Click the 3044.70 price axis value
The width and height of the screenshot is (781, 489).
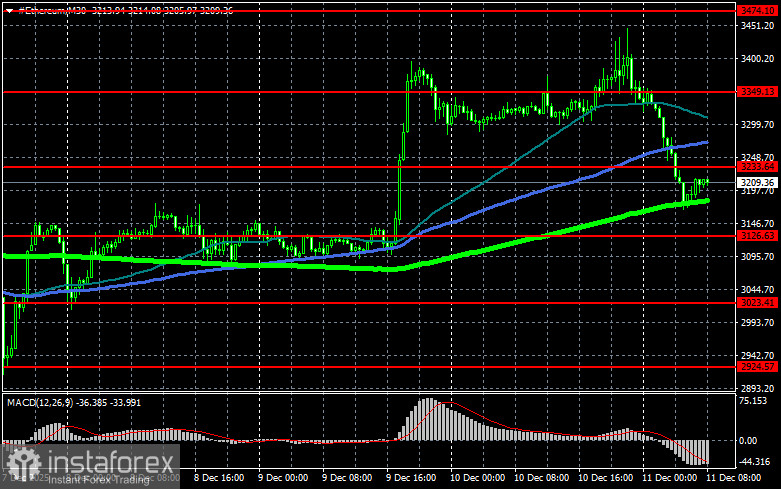click(757, 289)
